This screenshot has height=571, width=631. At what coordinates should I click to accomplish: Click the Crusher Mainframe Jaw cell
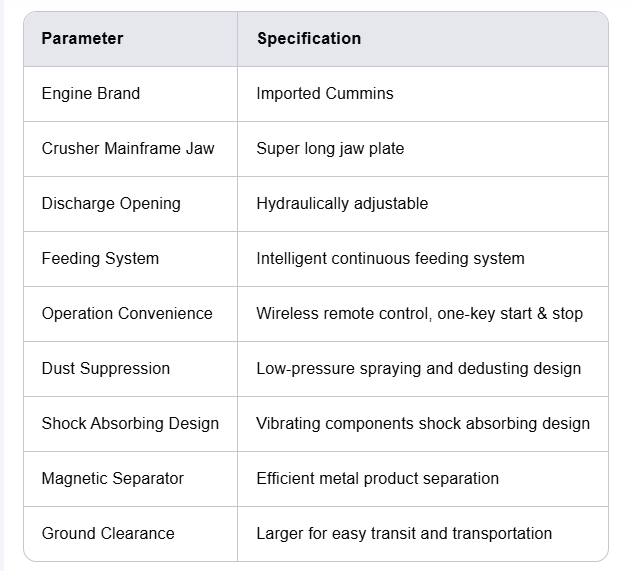coord(128,149)
